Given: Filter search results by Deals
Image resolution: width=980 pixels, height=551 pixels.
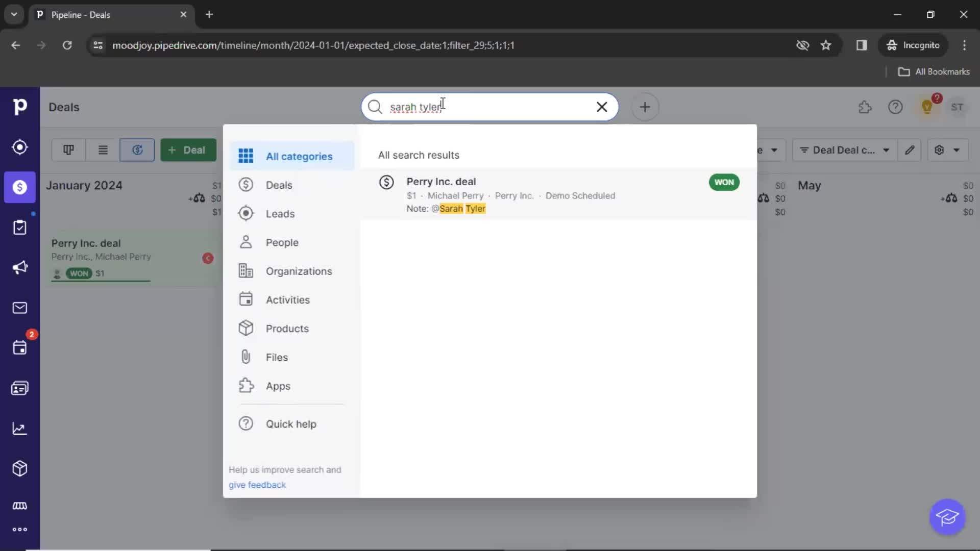Looking at the screenshot, I should click(x=292, y=185).
